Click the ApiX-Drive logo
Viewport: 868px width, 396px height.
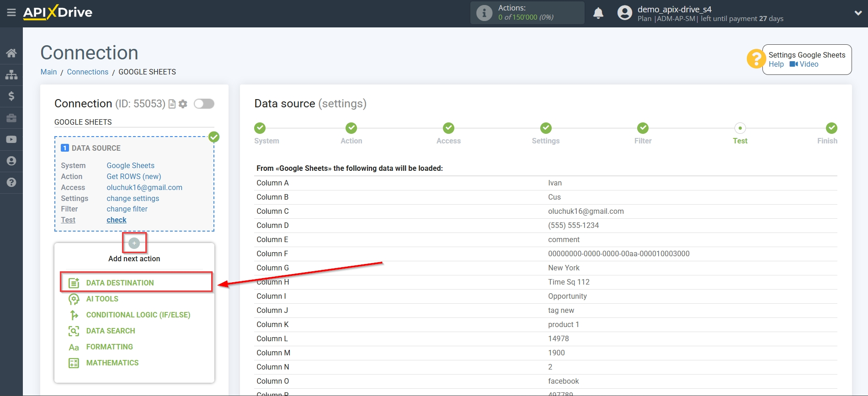click(58, 12)
